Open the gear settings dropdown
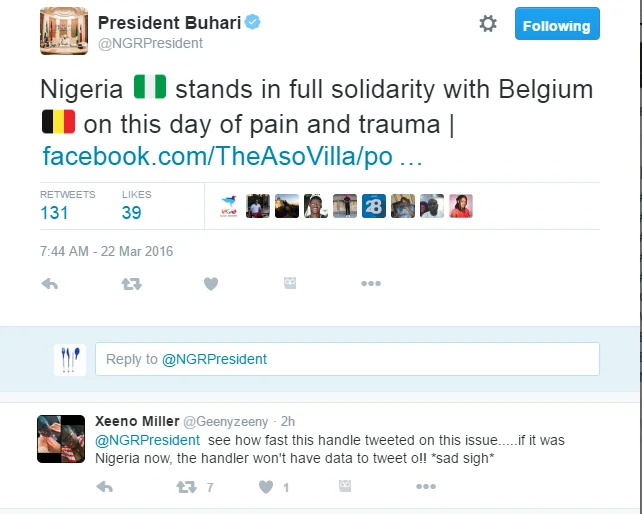Viewport: 642px width, 514px height. 488,25
